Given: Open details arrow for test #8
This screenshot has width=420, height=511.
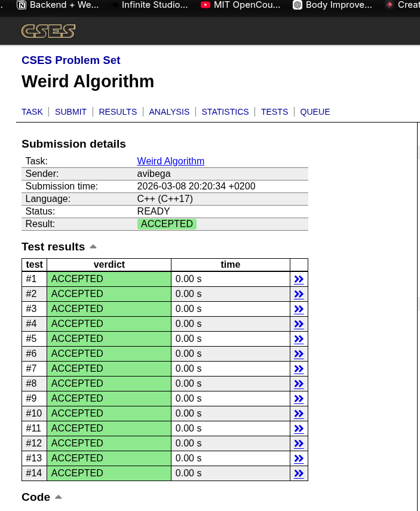Looking at the screenshot, I should click(x=299, y=384).
